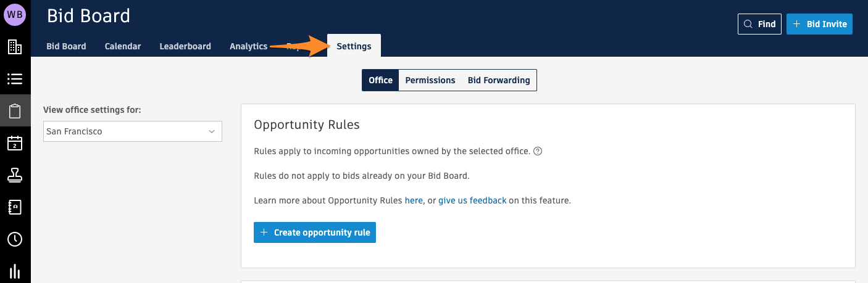Open the list icon in sidebar
This screenshot has width=868, height=283.
pos(15,79)
